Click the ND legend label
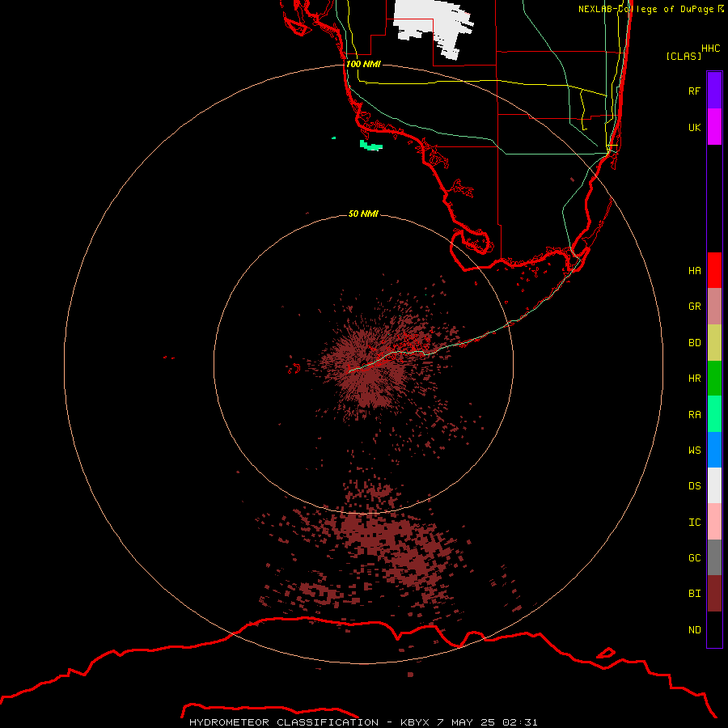The width and height of the screenshot is (728, 728). pos(694,629)
